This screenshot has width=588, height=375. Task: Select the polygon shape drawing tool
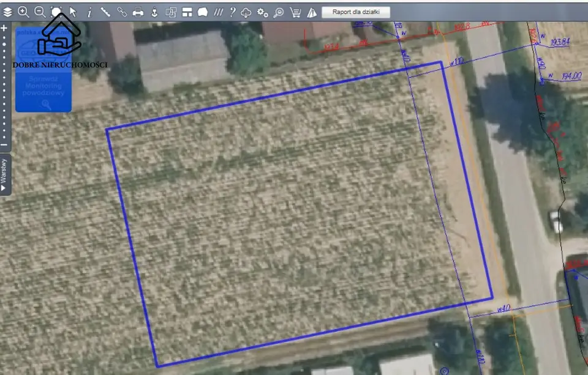(x=203, y=12)
